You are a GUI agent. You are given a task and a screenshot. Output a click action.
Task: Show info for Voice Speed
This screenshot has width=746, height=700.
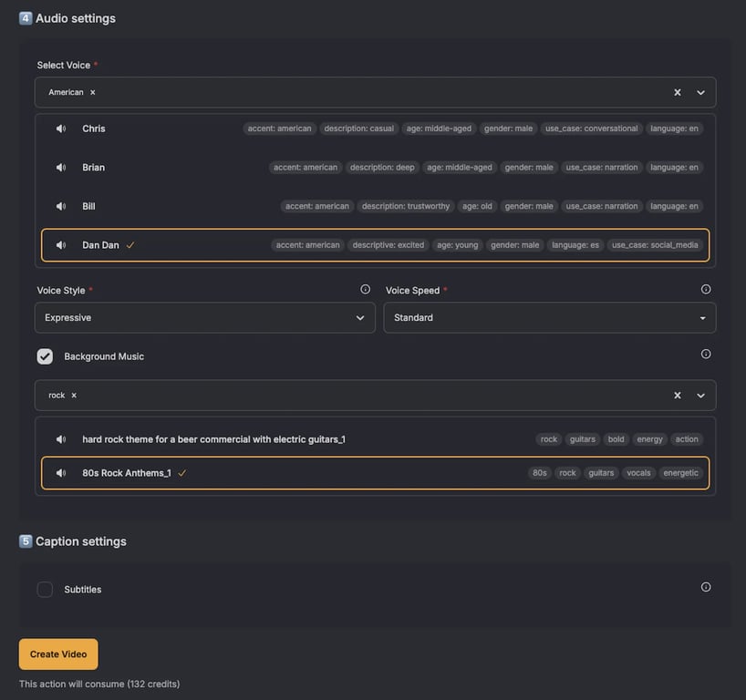(x=706, y=290)
